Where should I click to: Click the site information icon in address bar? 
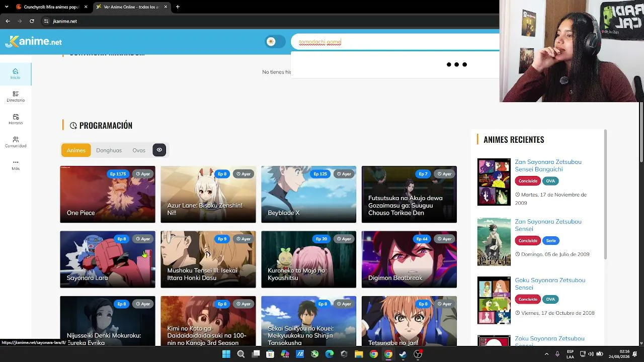pyautogui.click(x=46, y=21)
